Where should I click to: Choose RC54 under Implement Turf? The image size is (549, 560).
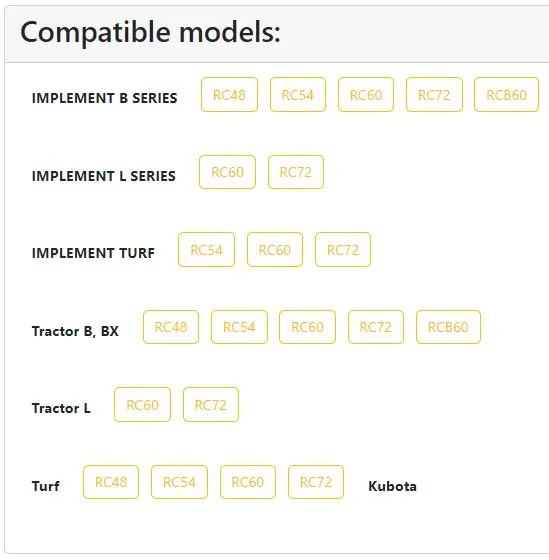coord(206,250)
